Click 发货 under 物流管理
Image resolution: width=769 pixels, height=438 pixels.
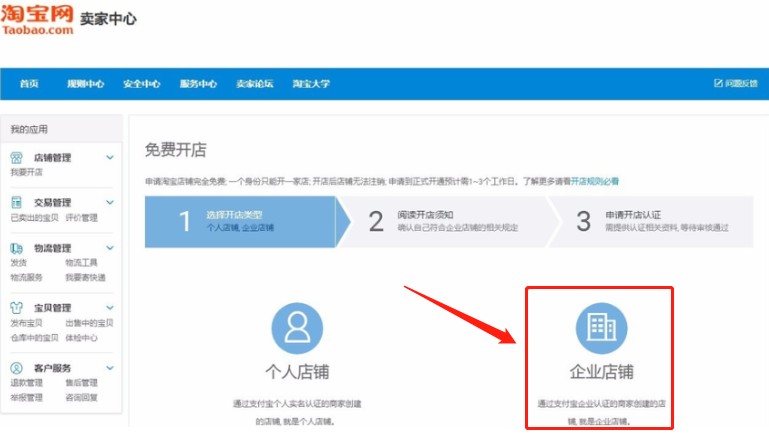pyautogui.click(x=19, y=263)
